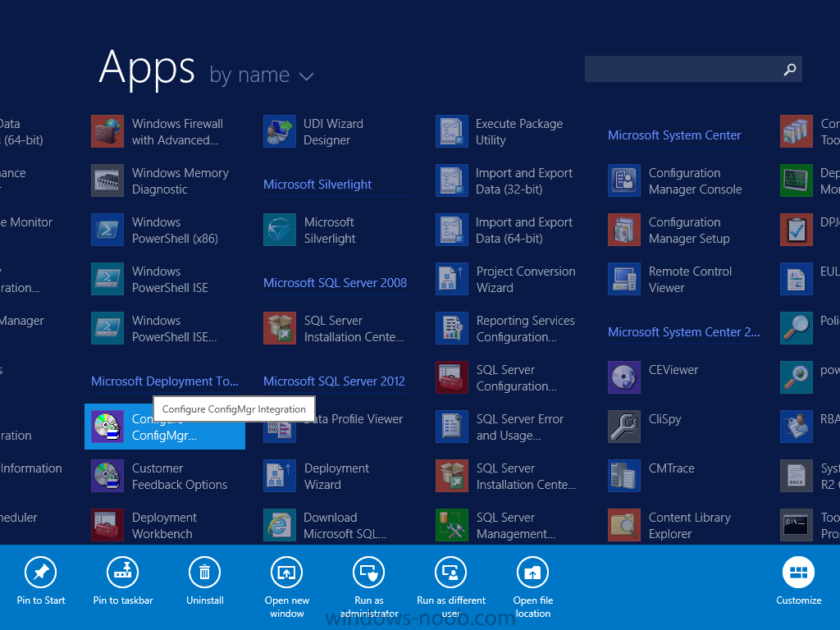Click Pin to Start button
840x630 pixels.
41,582
